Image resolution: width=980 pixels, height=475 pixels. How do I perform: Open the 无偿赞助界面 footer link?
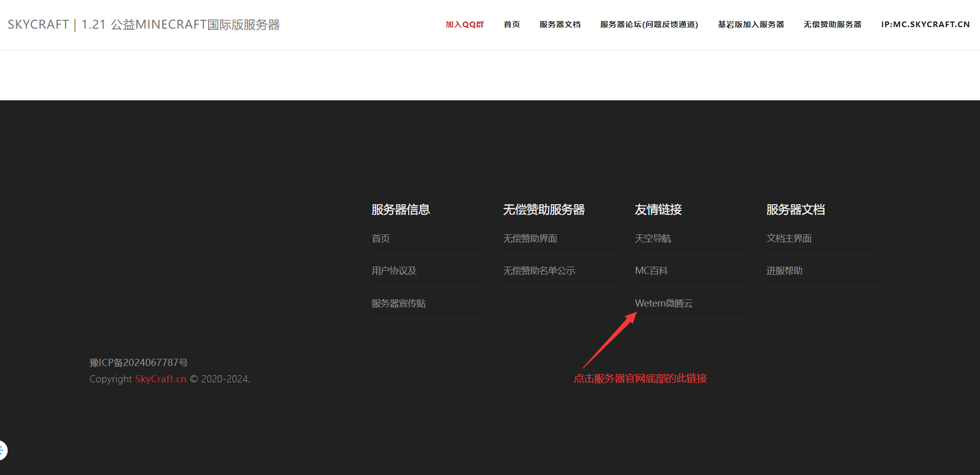click(530, 239)
